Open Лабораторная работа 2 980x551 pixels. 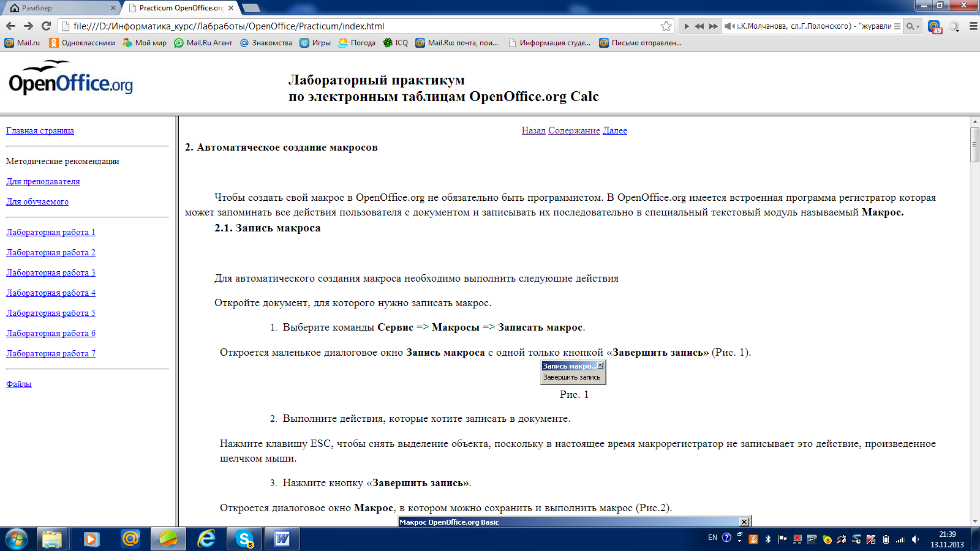(51, 252)
